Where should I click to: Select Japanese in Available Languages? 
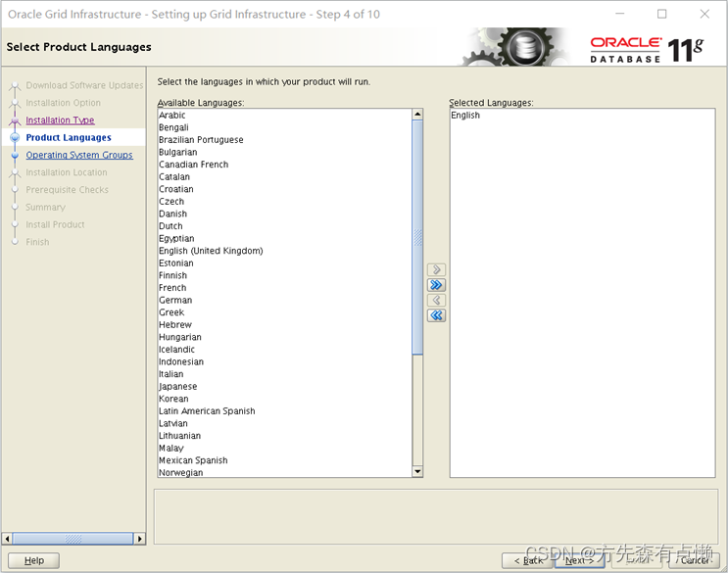(284, 387)
